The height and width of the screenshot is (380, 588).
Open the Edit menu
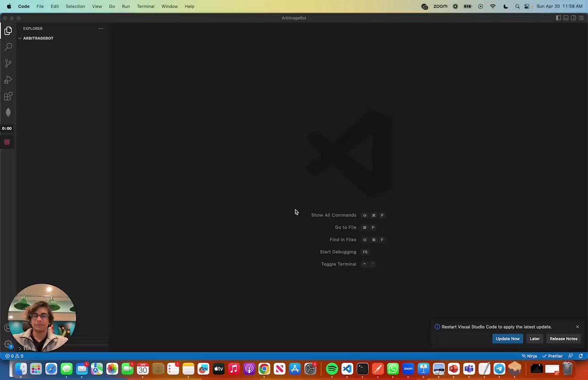(55, 6)
